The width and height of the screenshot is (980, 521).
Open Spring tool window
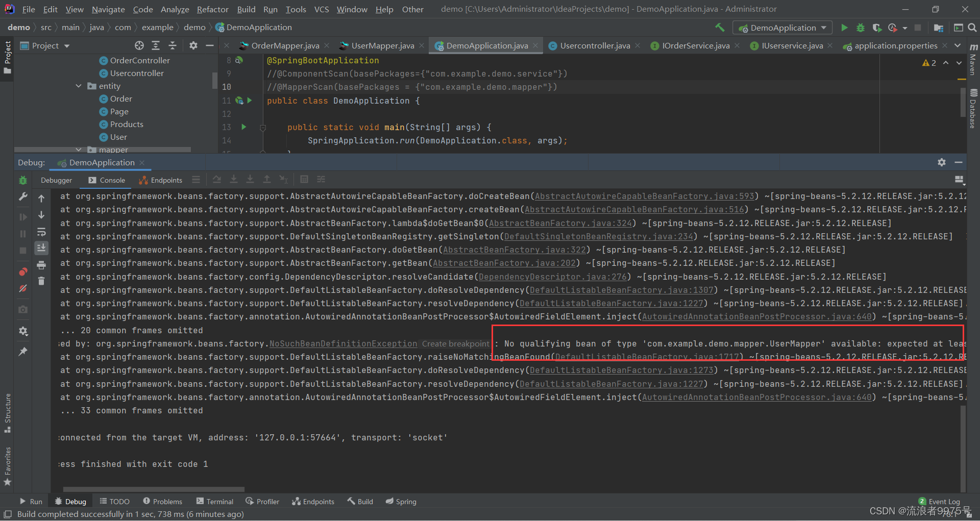click(401, 502)
